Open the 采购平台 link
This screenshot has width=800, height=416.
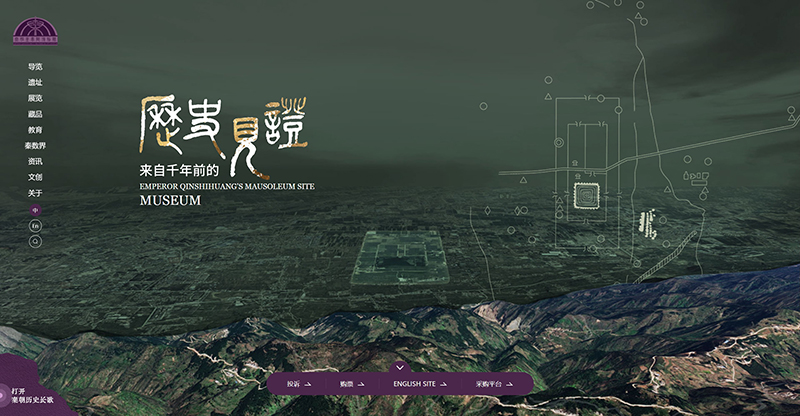click(494, 384)
